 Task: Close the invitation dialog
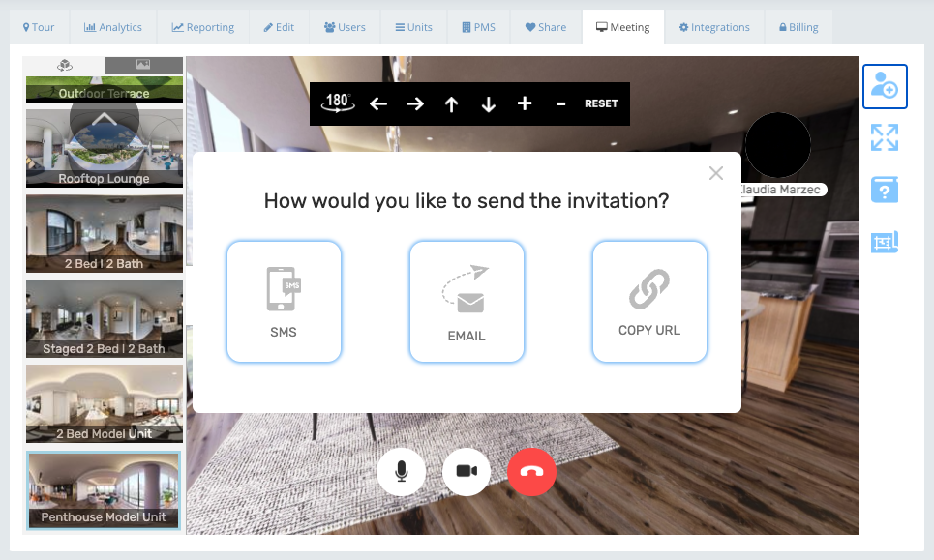click(x=716, y=173)
